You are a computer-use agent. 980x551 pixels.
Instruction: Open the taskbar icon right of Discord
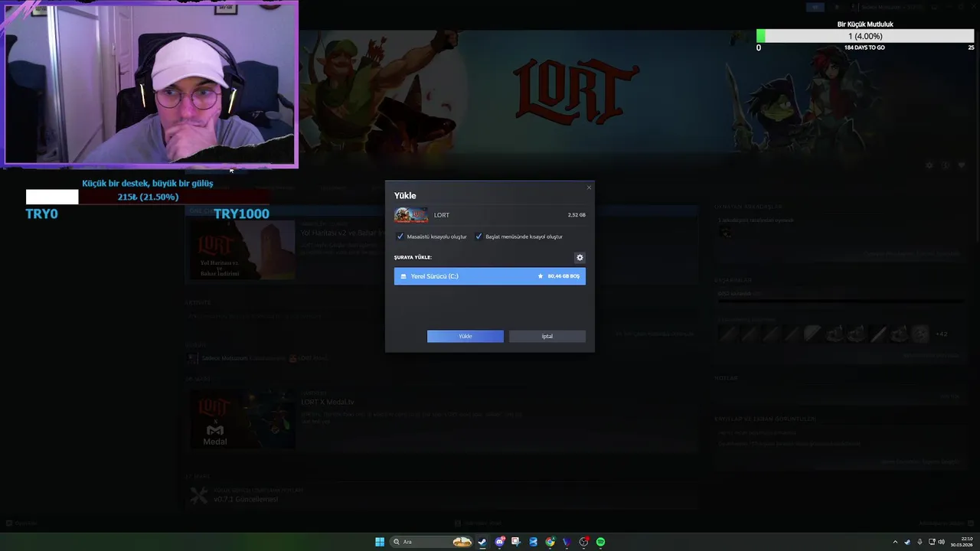[516, 542]
